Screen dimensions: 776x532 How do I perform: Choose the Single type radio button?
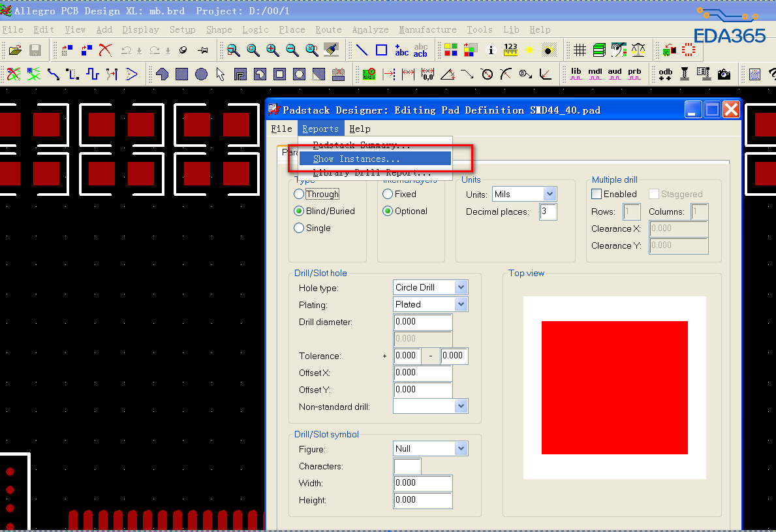pyautogui.click(x=300, y=228)
